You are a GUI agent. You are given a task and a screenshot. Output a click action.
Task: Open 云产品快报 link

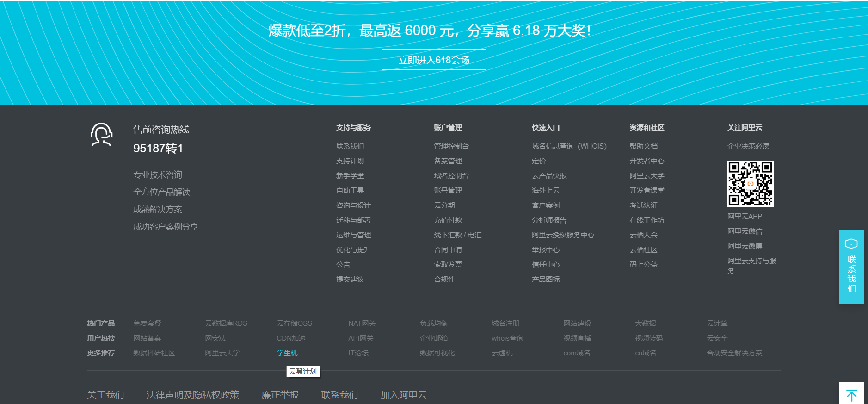click(x=549, y=176)
